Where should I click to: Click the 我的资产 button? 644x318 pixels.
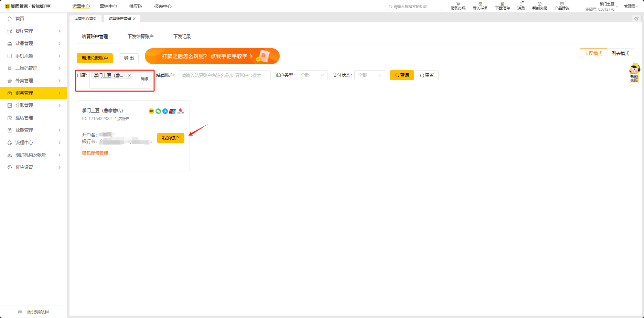pyautogui.click(x=171, y=138)
